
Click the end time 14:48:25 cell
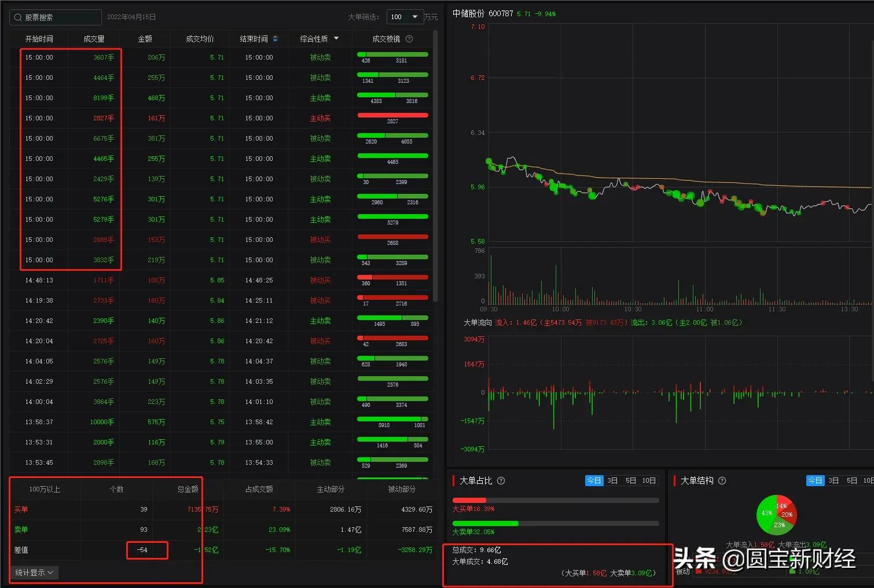coord(259,280)
